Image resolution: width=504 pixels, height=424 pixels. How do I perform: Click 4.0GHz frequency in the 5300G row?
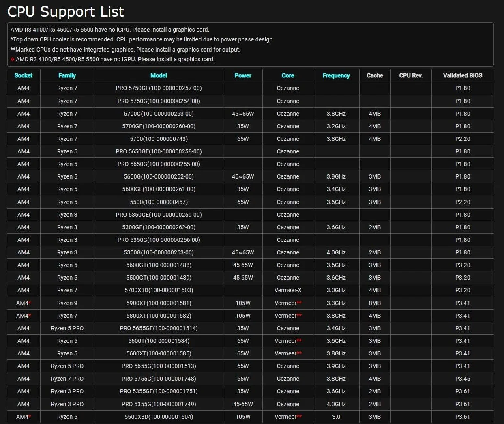tap(336, 252)
